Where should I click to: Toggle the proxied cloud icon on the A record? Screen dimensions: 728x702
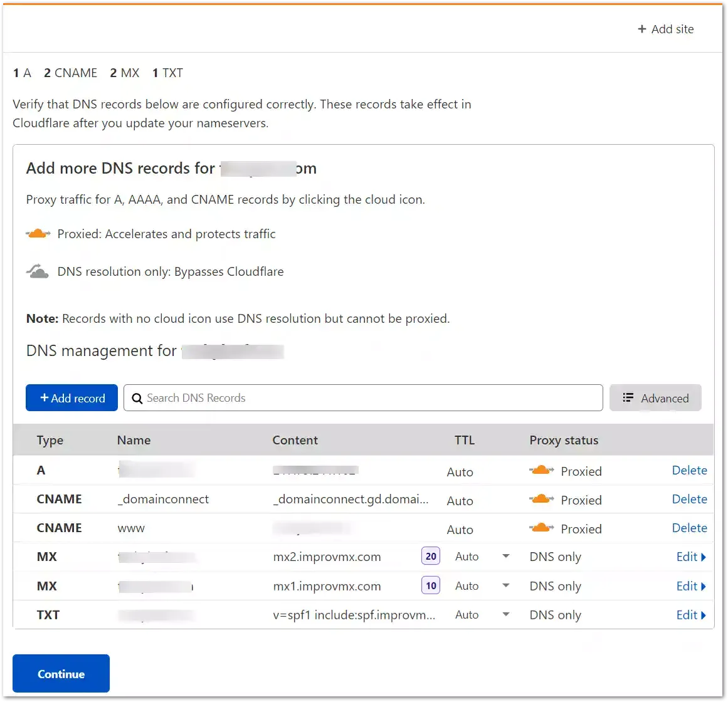click(541, 471)
